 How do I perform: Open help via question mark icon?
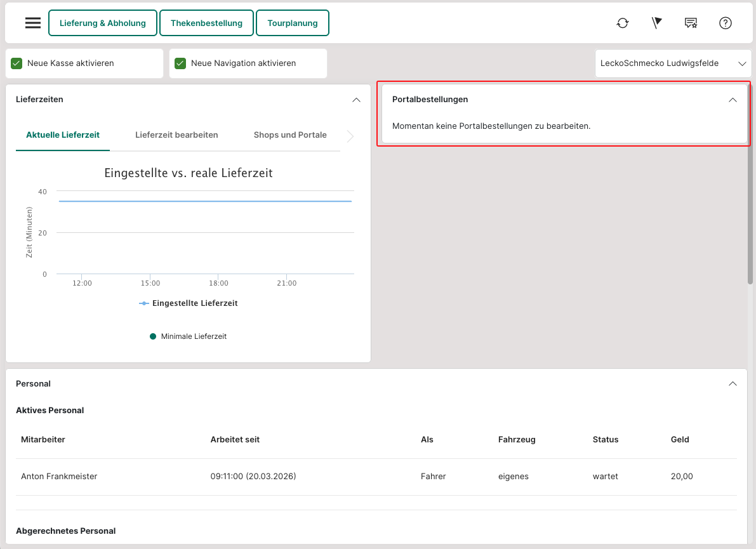click(x=726, y=23)
